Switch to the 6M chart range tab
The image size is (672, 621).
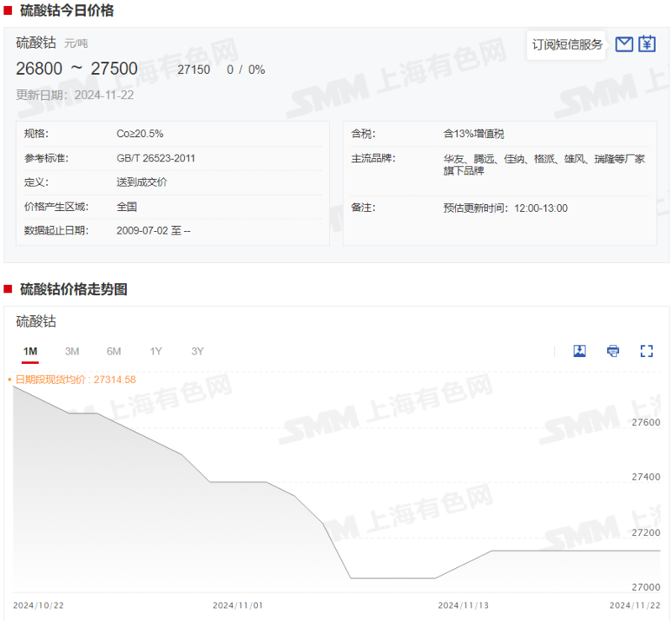pyautogui.click(x=113, y=351)
